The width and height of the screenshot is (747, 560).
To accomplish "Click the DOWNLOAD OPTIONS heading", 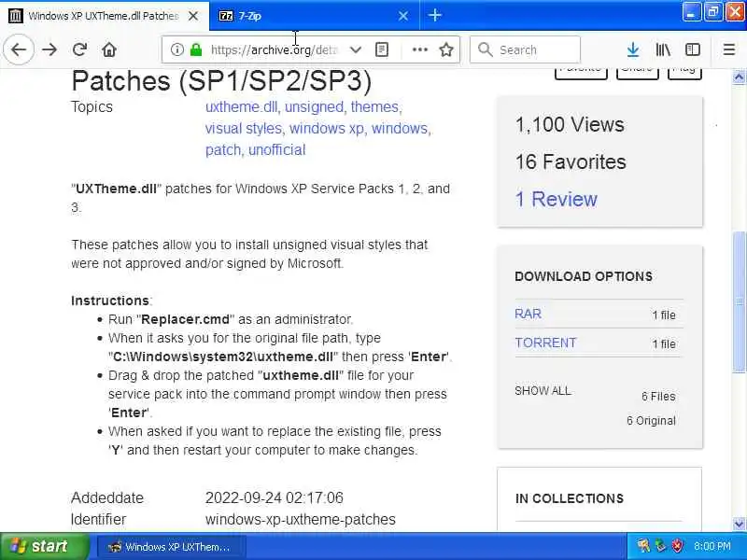I will [x=584, y=276].
